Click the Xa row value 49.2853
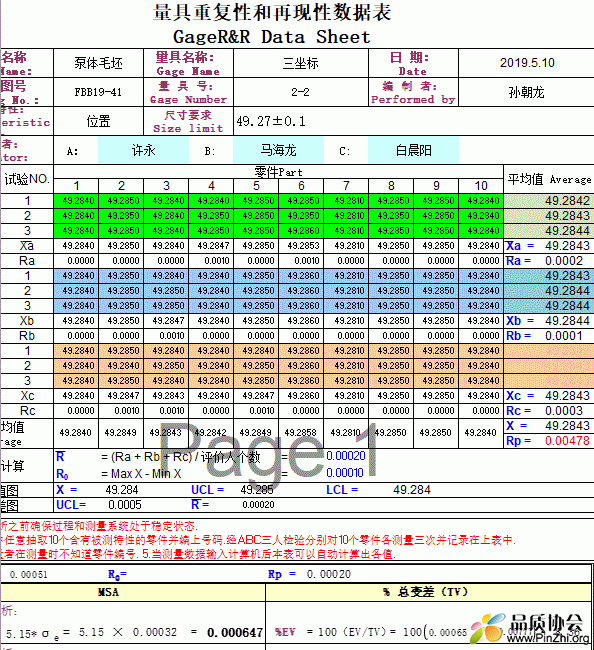The height and width of the screenshot is (650, 594). 303,246
